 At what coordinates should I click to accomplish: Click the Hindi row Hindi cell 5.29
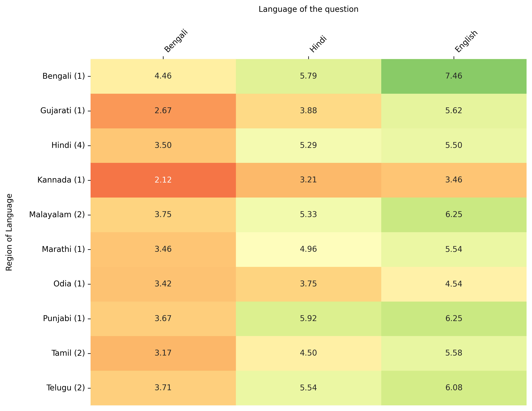pyautogui.click(x=308, y=145)
